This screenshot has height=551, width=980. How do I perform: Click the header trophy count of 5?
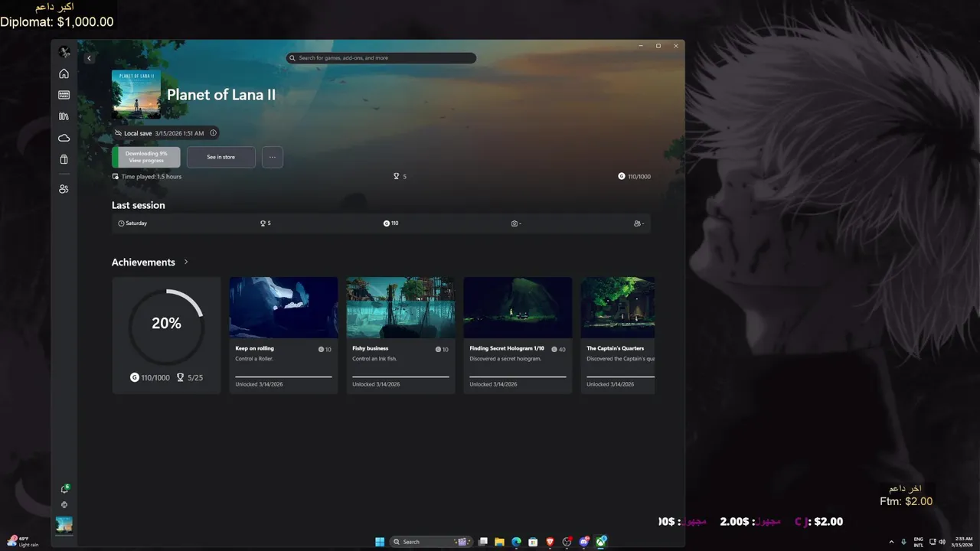[x=400, y=177]
